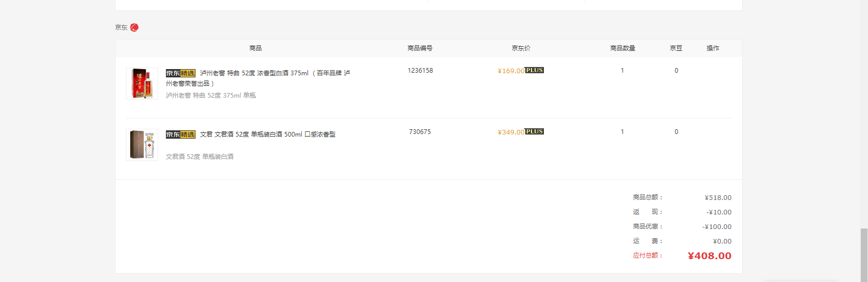Click the 京东价 column header
Viewport: 868px width, 282px height.
(x=521, y=48)
